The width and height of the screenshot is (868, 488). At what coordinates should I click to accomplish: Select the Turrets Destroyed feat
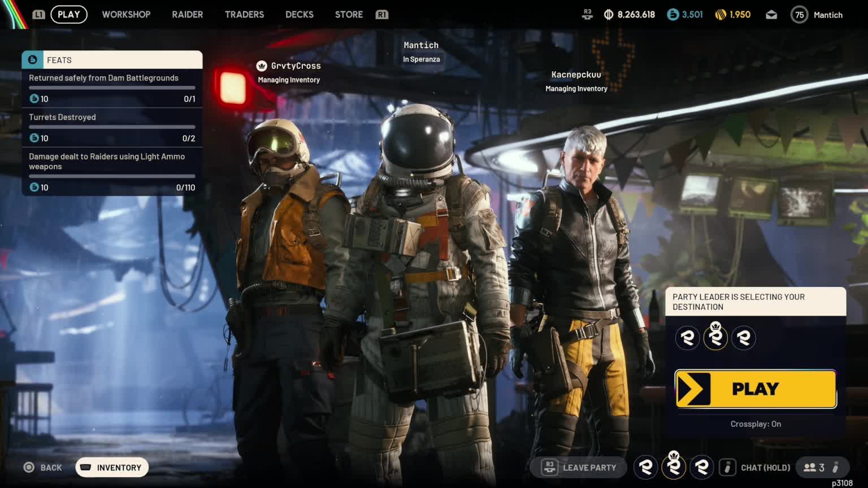(112, 128)
